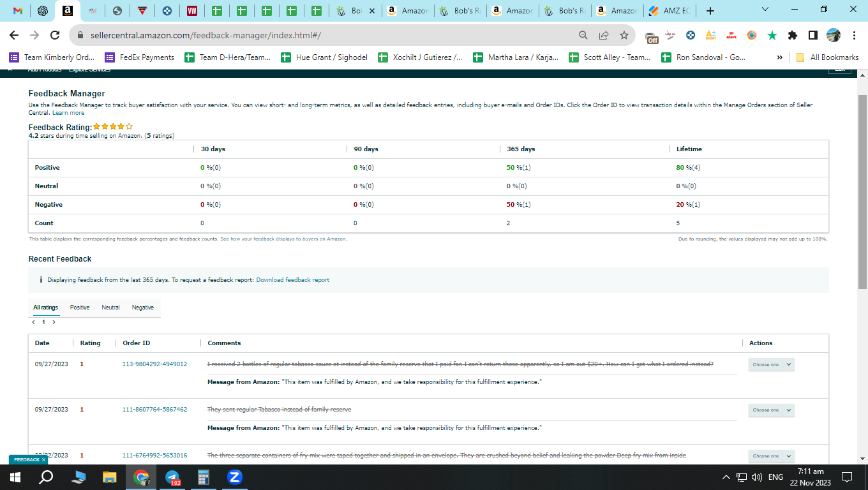Show hidden system tray icons
Image resolution: width=868 pixels, height=490 pixels.
click(726, 477)
